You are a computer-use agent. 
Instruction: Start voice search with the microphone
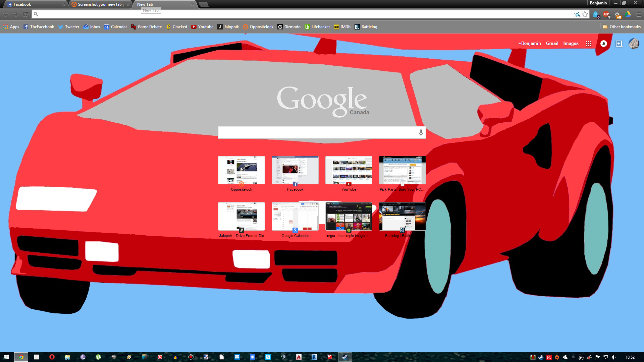(421, 132)
